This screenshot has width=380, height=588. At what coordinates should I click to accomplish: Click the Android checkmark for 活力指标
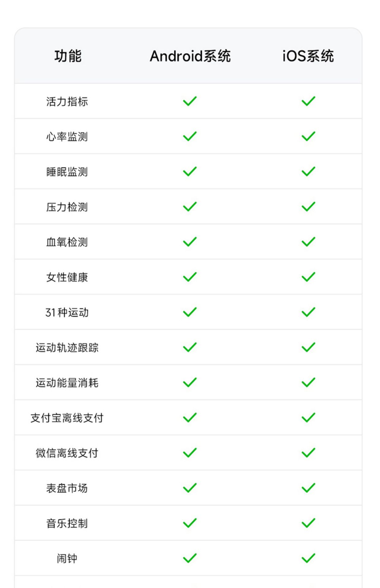pyautogui.click(x=190, y=101)
